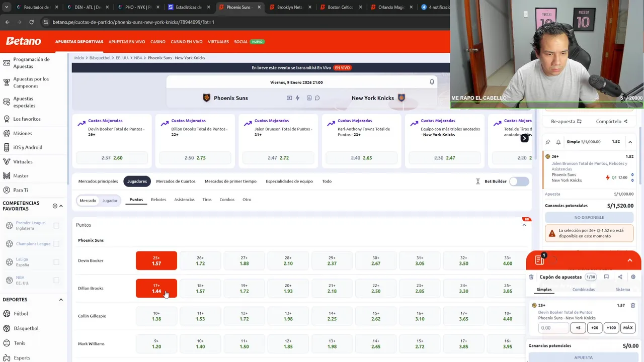The image size is (644, 362).
Task: Check the Premier League Inglaterra checkbox
Action: [56, 226]
